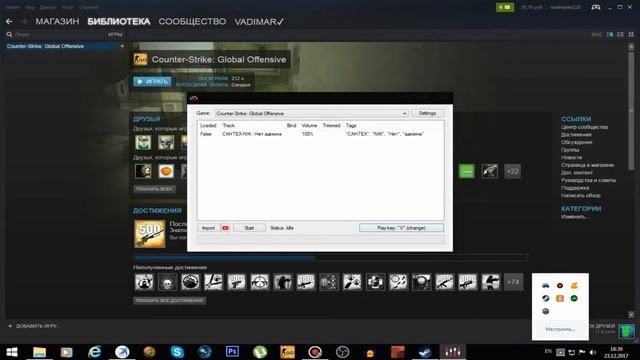The width and height of the screenshot is (640, 360).
Task: Go to the БИБЛИОТЕКА tab
Action: (119, 22)
